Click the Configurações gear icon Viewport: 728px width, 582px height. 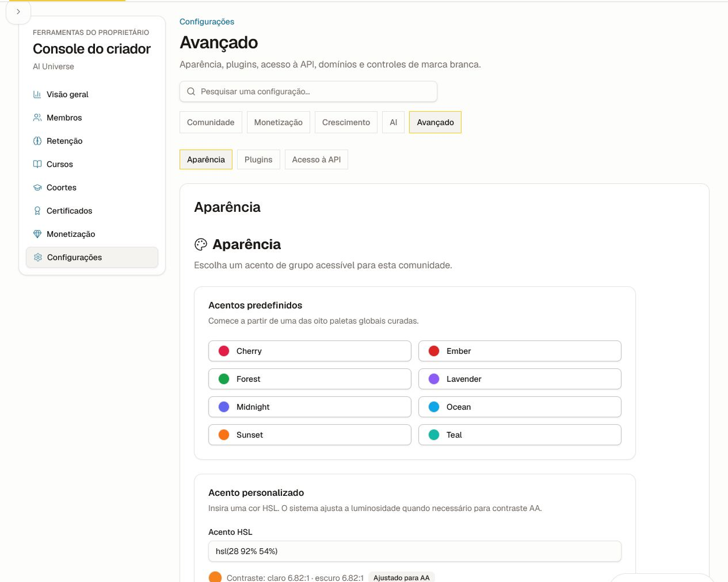pyautogui.click(x=38, y=257)
